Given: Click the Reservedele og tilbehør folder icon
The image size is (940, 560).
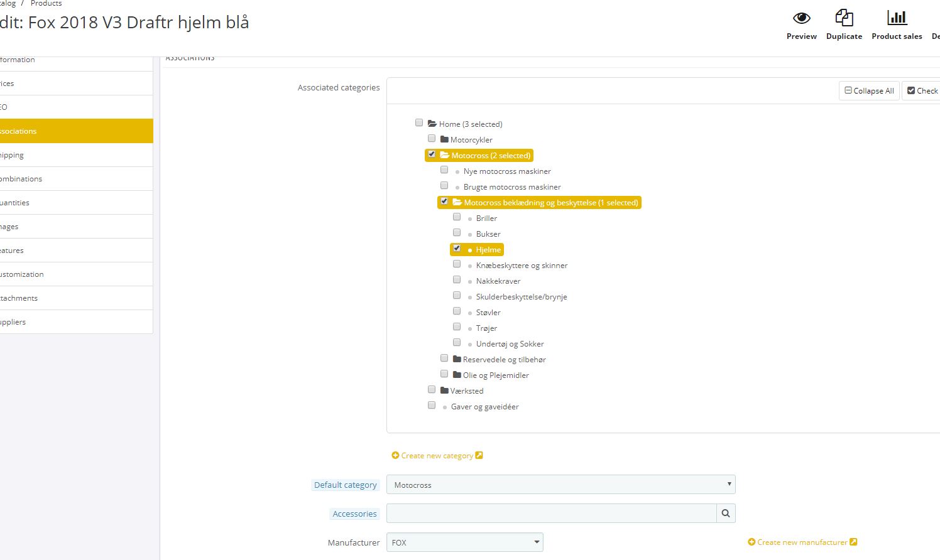Looking at the screenshot, I should [x=457, y=359].
